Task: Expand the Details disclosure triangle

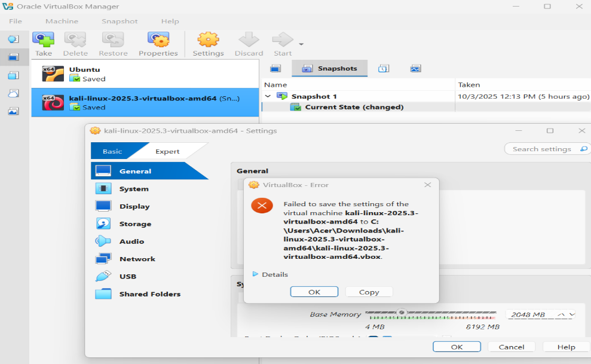Action: click(255, 274)
